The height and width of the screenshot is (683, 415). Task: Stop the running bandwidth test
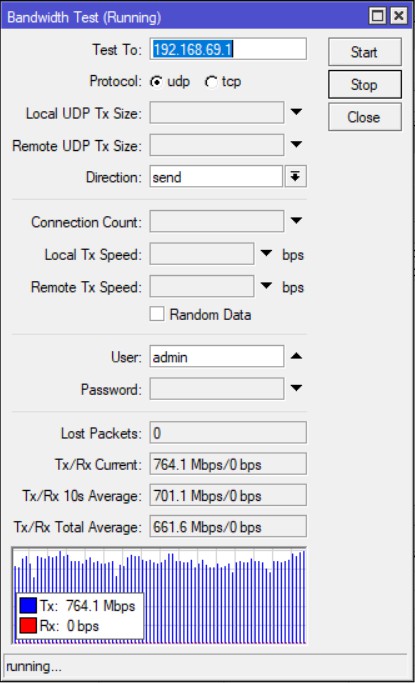point(364,85)
